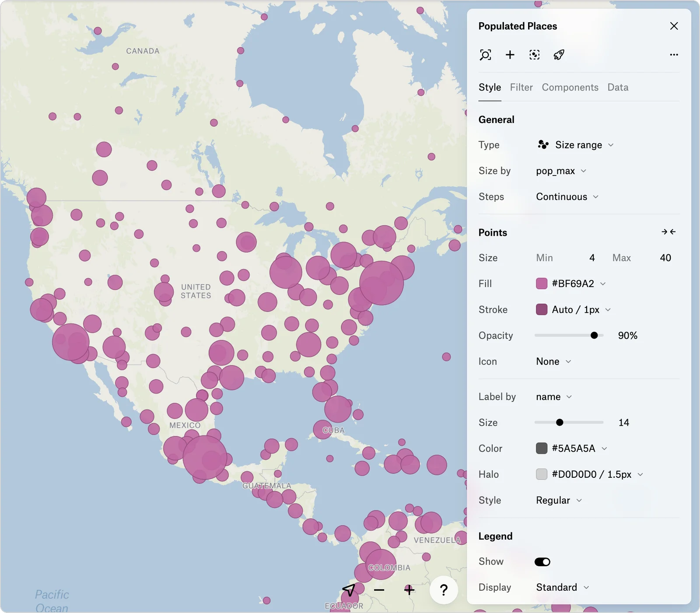Click the select features dashed-square icon

pos(534,55)
